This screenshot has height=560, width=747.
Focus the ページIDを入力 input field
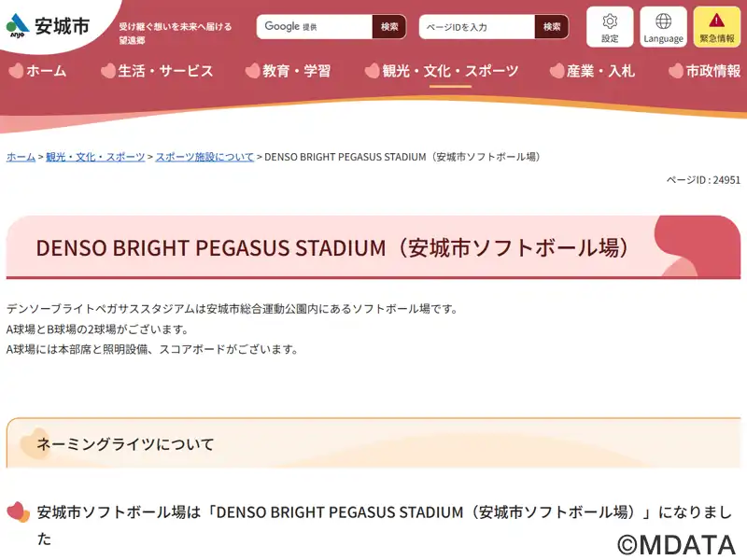477,27
